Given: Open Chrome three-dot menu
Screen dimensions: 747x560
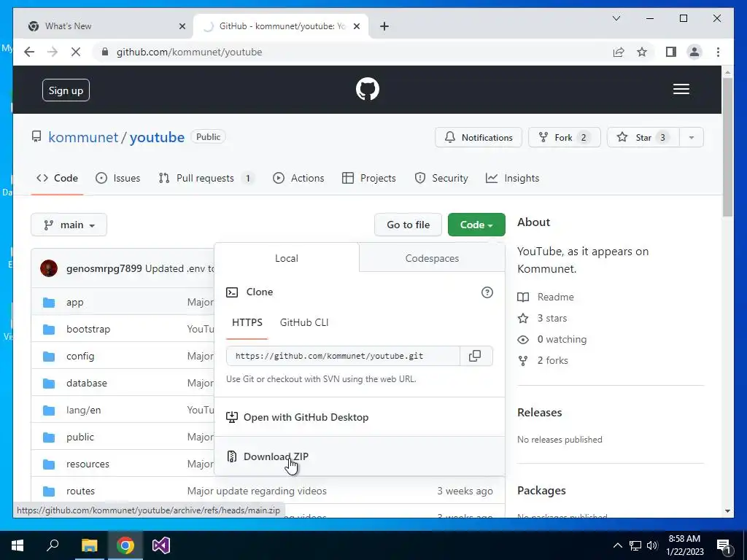Looking at the screenshot, I should click(718, 52).
